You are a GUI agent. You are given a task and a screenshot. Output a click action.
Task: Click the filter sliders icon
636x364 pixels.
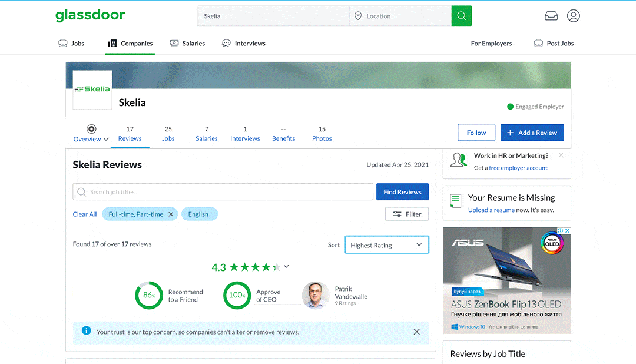pos(397,214)
